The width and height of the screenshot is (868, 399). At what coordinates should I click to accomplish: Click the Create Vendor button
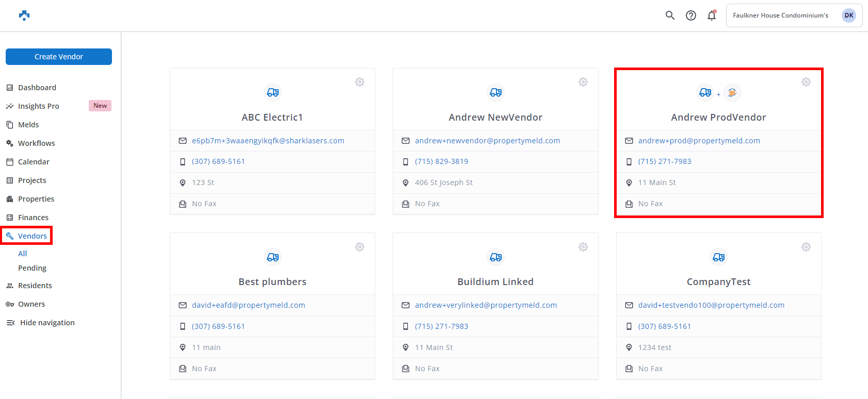[59, 57]
